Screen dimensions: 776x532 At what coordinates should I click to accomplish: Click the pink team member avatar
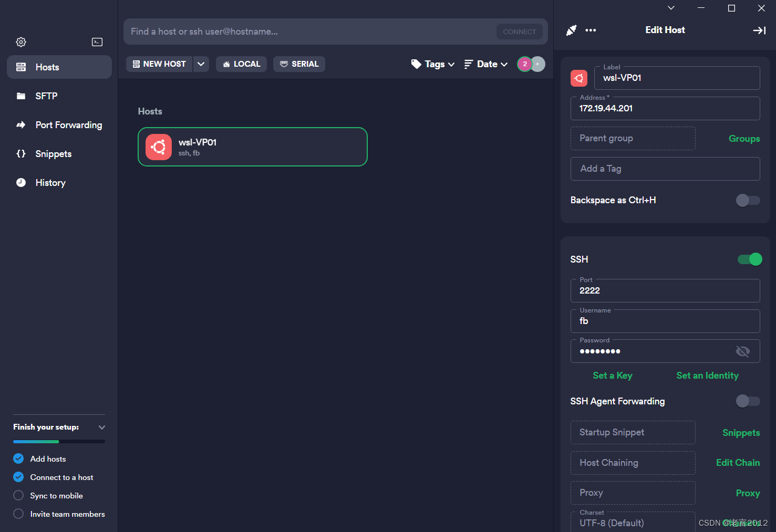coord(524,64)
